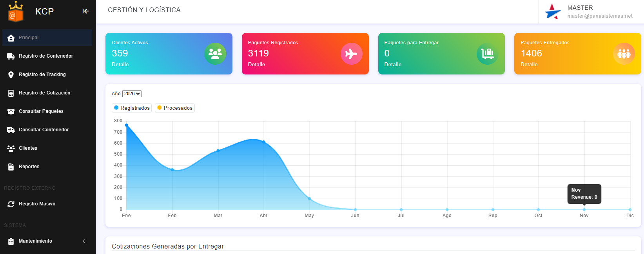The width and height of the screenshot is (644, 254).
Task: Click the KCP brand title
Action: click(x=44, y=11)
